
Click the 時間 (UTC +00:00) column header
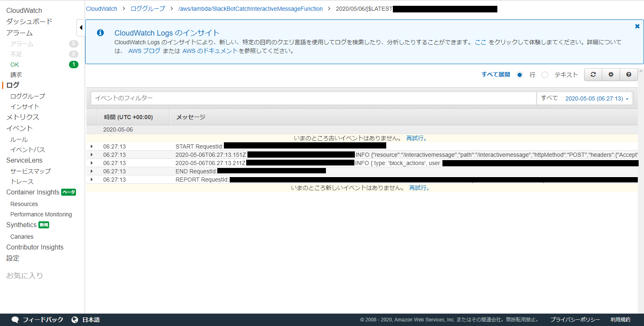(128, 117)
